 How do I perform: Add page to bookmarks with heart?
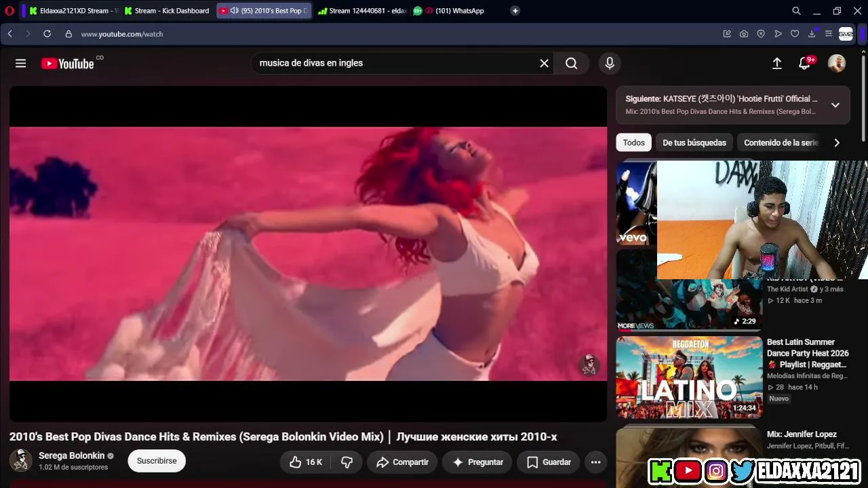point(795,34)
